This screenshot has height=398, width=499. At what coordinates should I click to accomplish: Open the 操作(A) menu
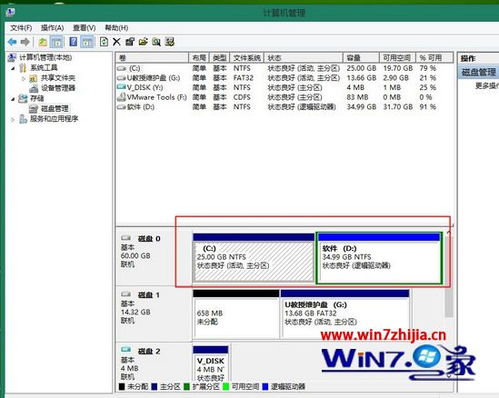click(x=52, y=28)
